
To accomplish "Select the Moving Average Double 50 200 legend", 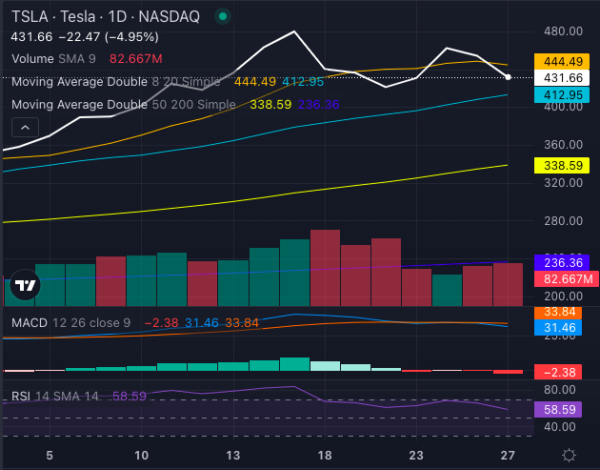I will tap(123, 104).
